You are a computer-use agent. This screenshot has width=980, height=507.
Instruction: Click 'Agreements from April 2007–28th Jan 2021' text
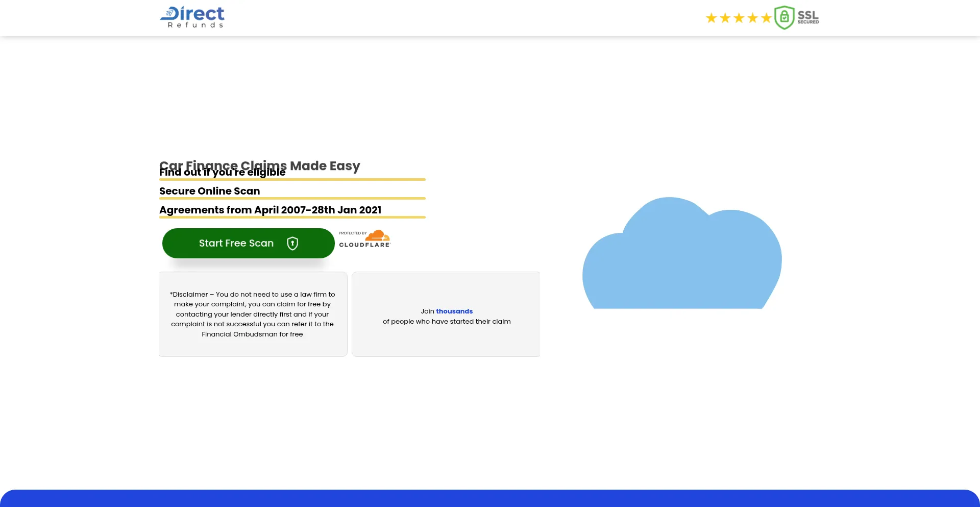click(x=270, y=210)
